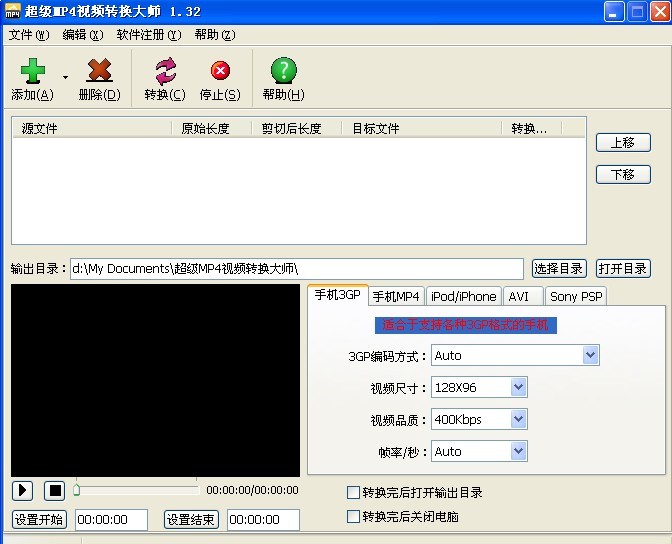672x544 pixels.
Task: Click the end time field next to 设置结束
Action: pos(263,520)
